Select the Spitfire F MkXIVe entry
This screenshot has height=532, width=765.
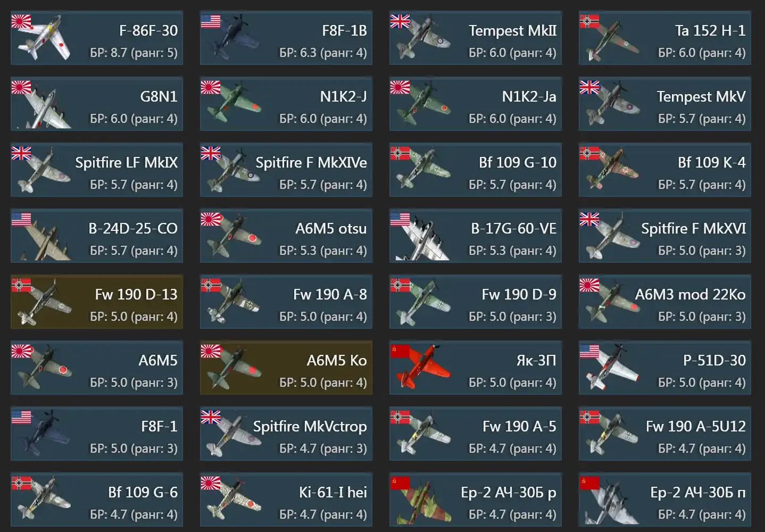[x=286, y=170]
